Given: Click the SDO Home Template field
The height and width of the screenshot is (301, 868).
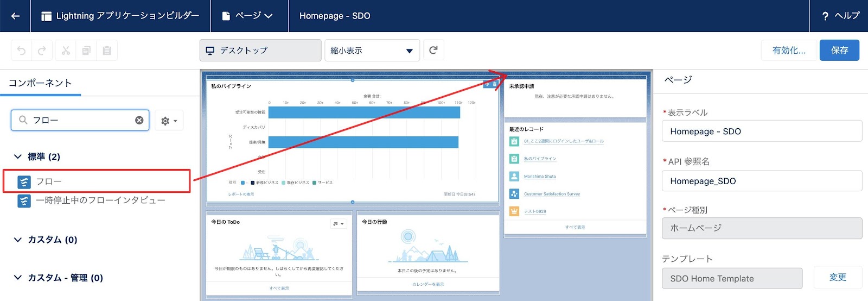Looking at the screenshot, I should pyautogui.click(x=732, y=278).
